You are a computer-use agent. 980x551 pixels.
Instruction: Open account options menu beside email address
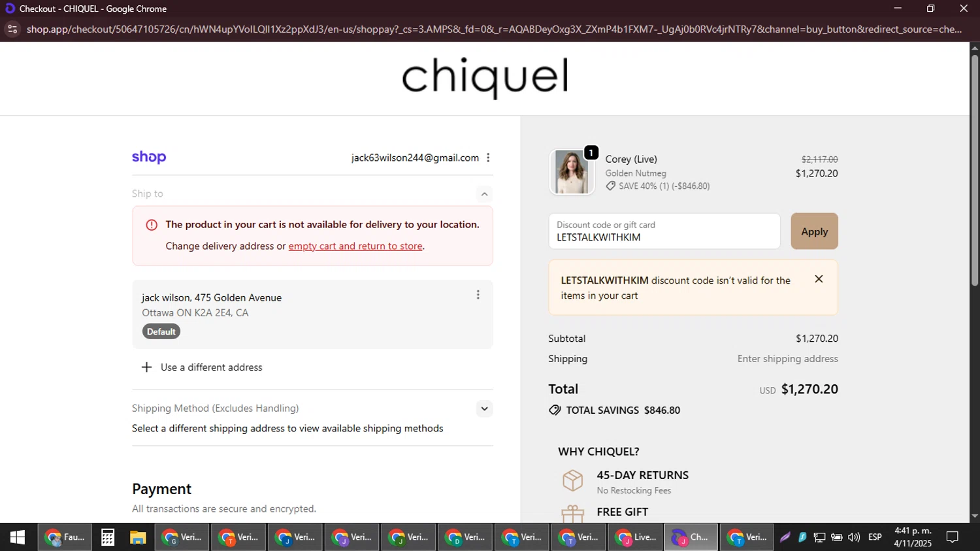coord(488,158)
